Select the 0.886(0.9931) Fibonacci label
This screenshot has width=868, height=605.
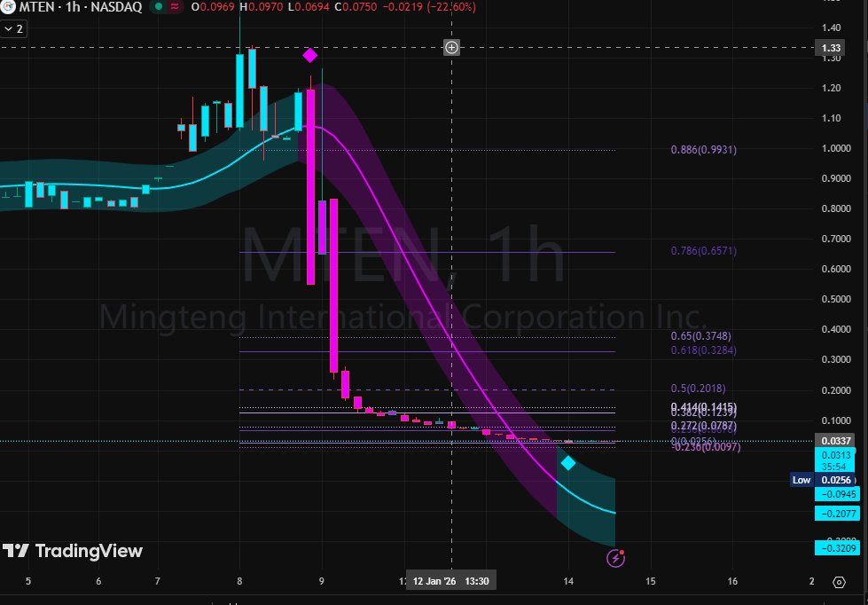click(704, 150)
